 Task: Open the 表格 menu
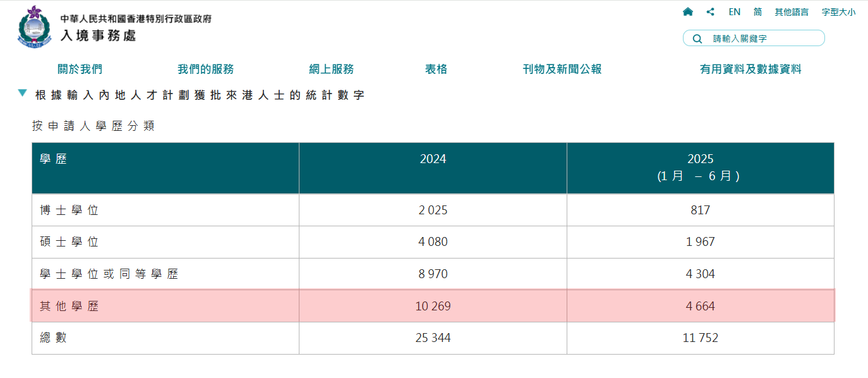click(x=436, y=70)
